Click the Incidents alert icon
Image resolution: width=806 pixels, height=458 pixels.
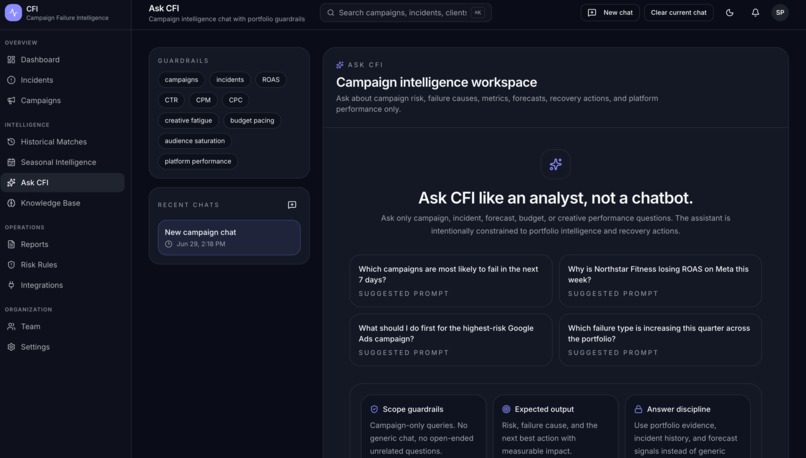(x=11, y=80)
